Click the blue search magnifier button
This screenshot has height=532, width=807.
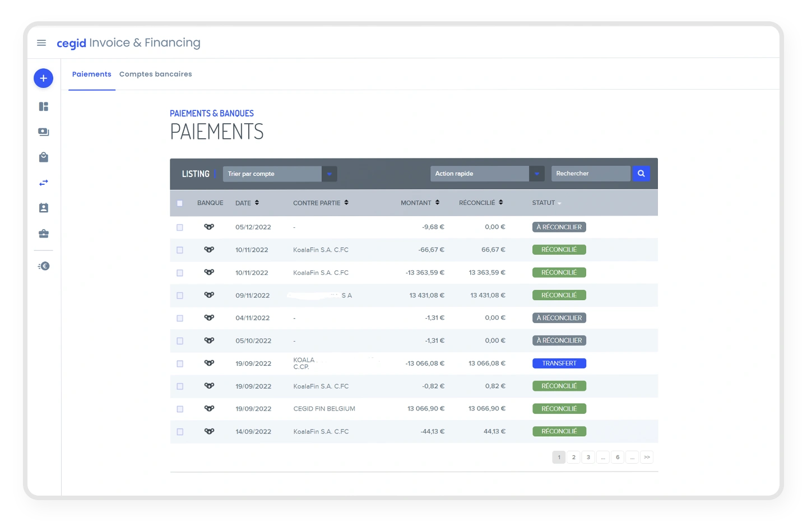click(641, 174)
